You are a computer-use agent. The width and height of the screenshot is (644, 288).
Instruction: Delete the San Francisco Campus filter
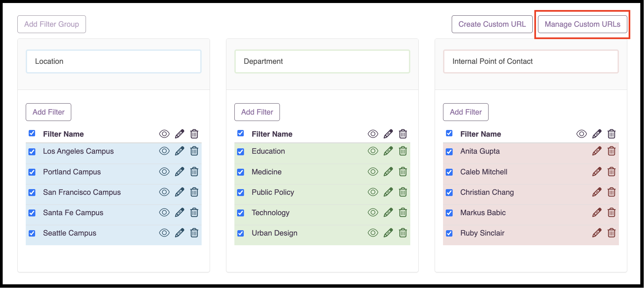194,192
